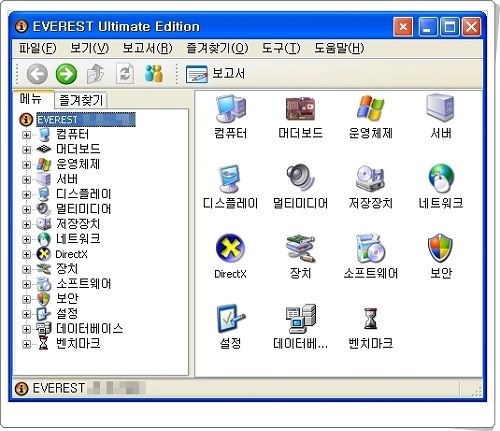
Task: Expand the 네트워크 tree node
Action: pos(26,239)
